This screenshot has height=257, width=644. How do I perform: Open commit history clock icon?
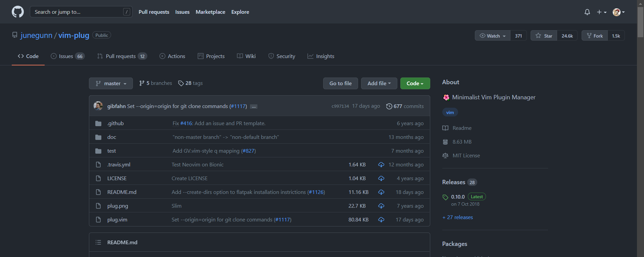pyautogui.click(x=389, y=106)
